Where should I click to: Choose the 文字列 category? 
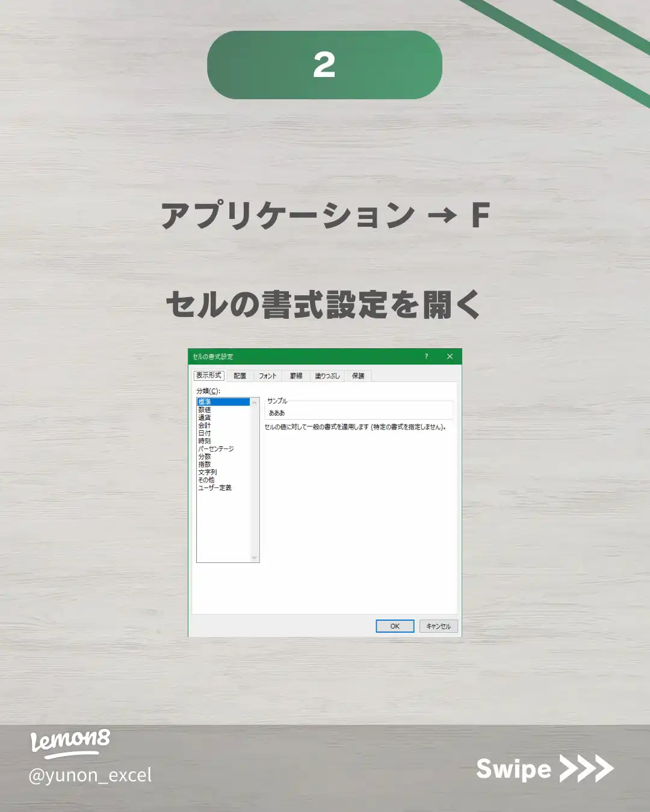pyautogui.click(x=208, y=472)
